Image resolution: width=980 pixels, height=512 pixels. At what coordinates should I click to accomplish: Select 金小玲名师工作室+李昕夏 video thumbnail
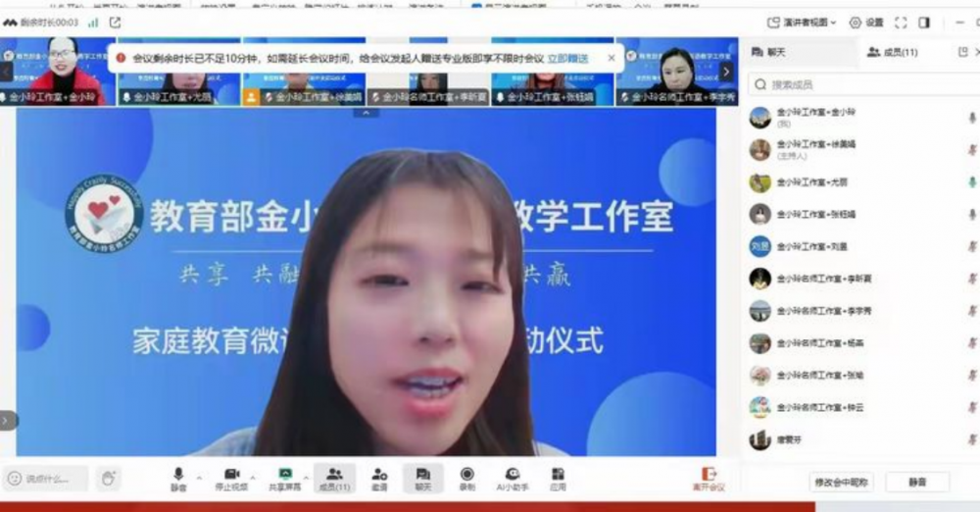pos(428,71)
